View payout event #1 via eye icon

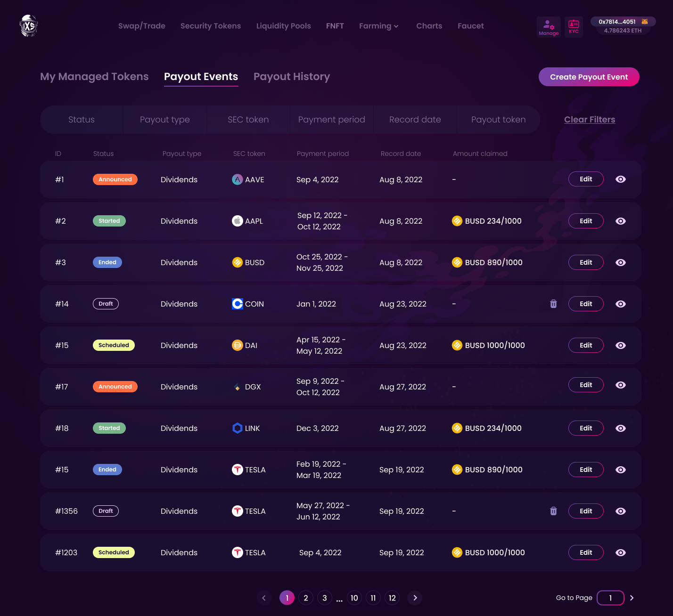click(621, 179)
